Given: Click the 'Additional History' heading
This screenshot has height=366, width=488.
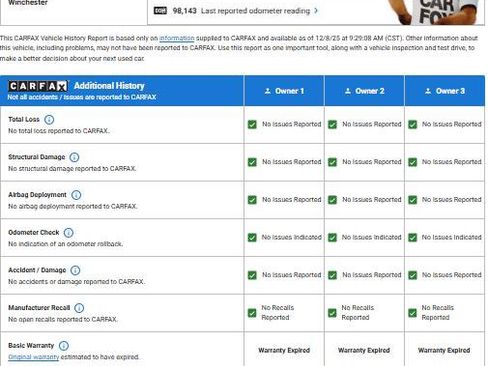Looking at the screenshot, I should click(109, 86).
